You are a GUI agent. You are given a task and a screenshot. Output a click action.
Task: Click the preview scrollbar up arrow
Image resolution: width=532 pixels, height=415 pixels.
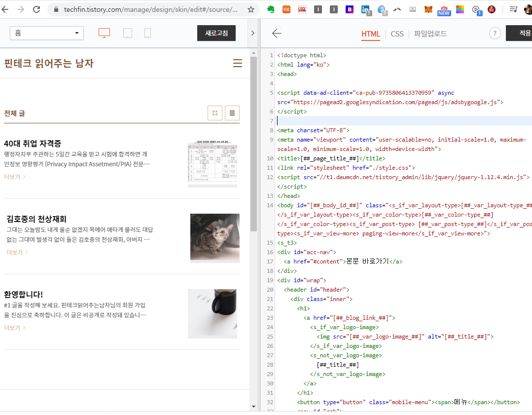tap(253, 53)
